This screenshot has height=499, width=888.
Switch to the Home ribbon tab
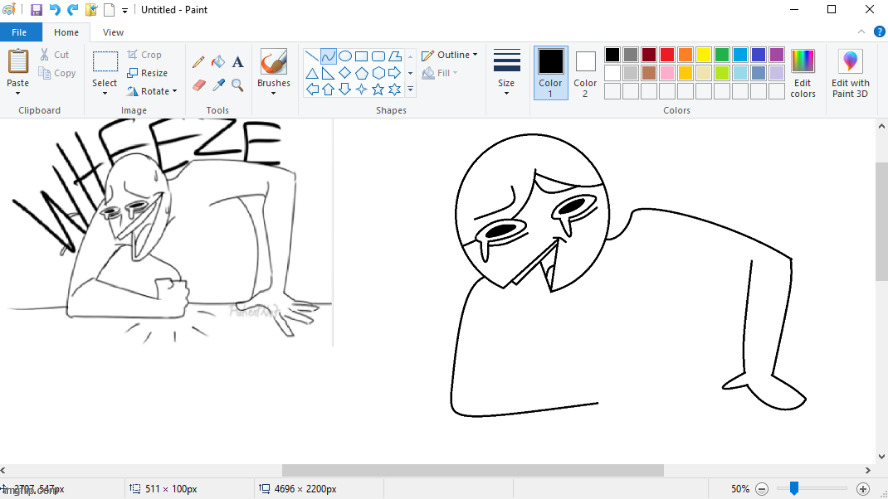66,32
